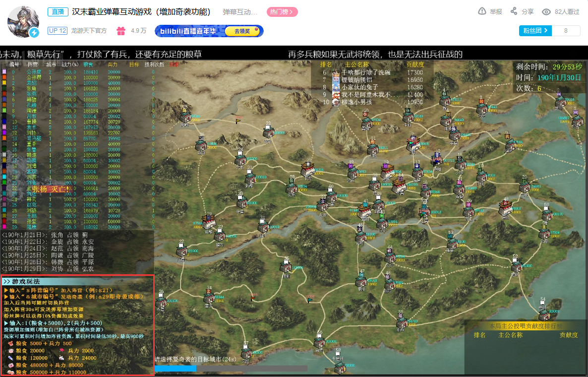Click the yellow flag marker on the map

coord(238,121)
